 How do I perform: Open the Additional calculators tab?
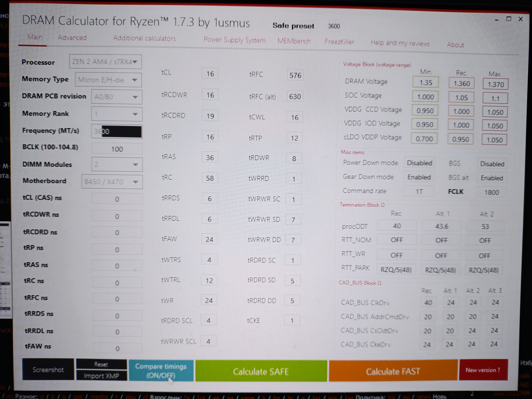tap(144, 38)
